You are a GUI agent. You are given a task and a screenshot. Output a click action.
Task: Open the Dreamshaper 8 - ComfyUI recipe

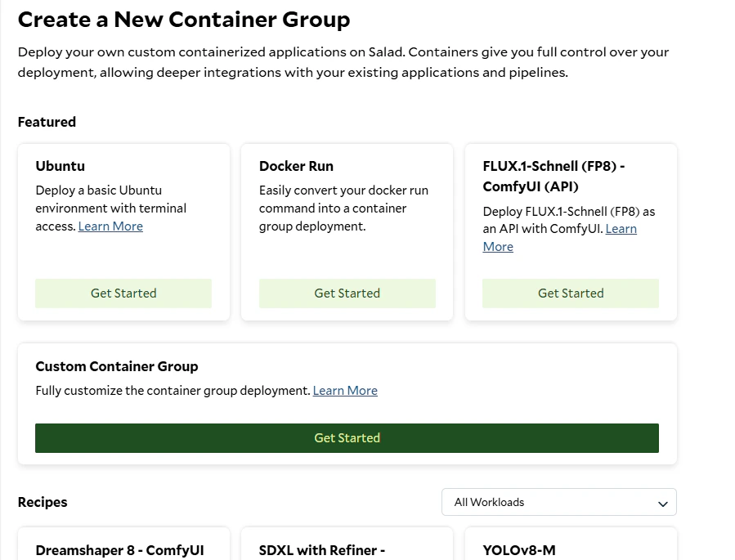[x=120, y=550]
